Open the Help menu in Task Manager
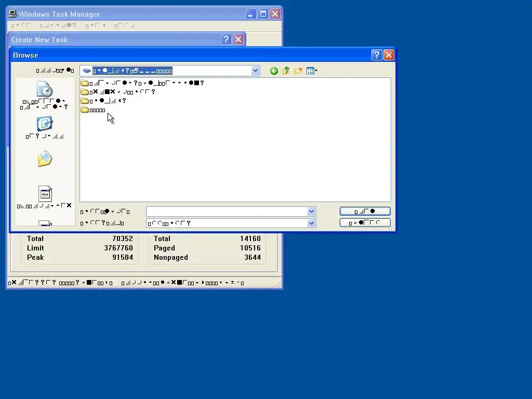This screenshot has width=532, height=399. pos(125,25)
